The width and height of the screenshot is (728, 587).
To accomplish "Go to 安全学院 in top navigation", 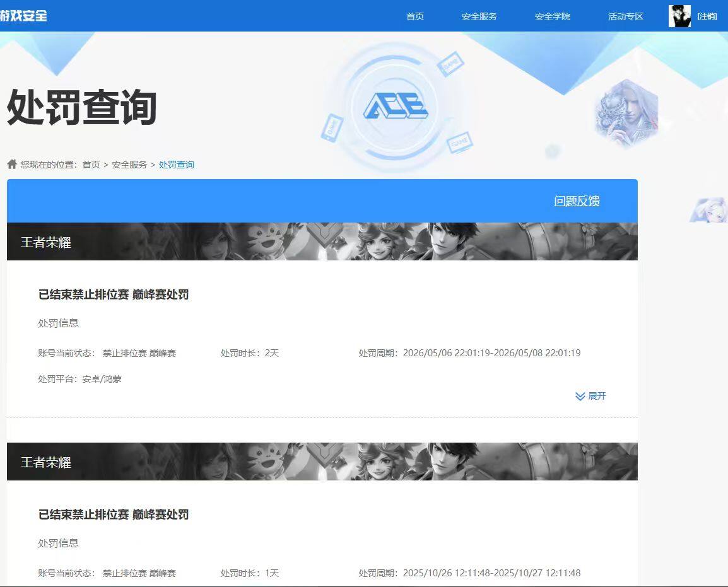I will pos(552,16).
